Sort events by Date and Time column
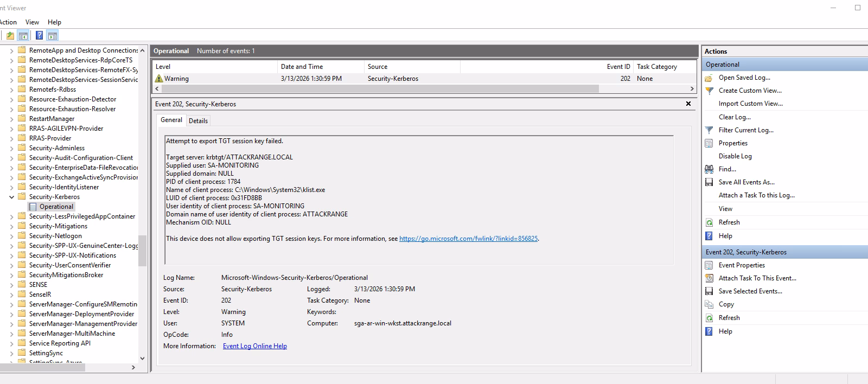868x384 pixels. 321,67
